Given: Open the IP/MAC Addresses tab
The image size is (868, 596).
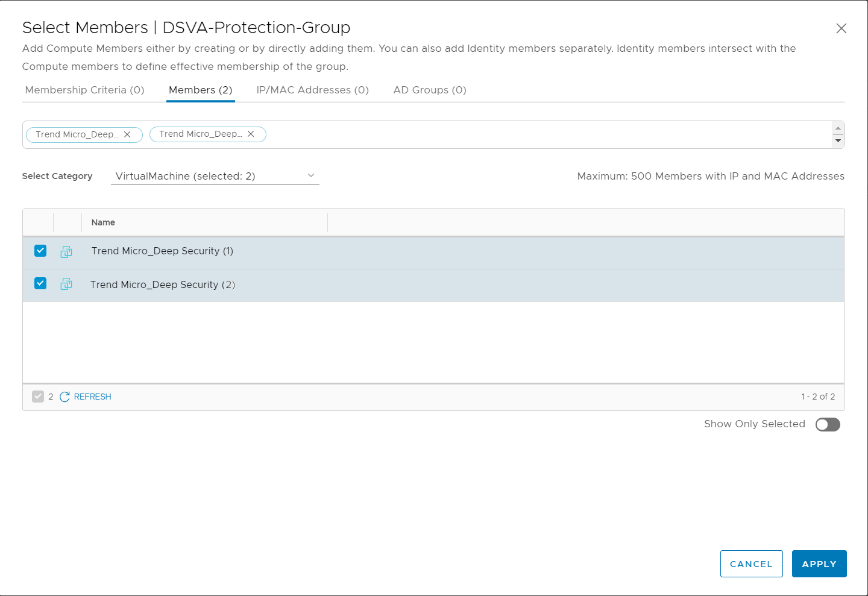Looking at the screenshot, I should tap(312, 90).
